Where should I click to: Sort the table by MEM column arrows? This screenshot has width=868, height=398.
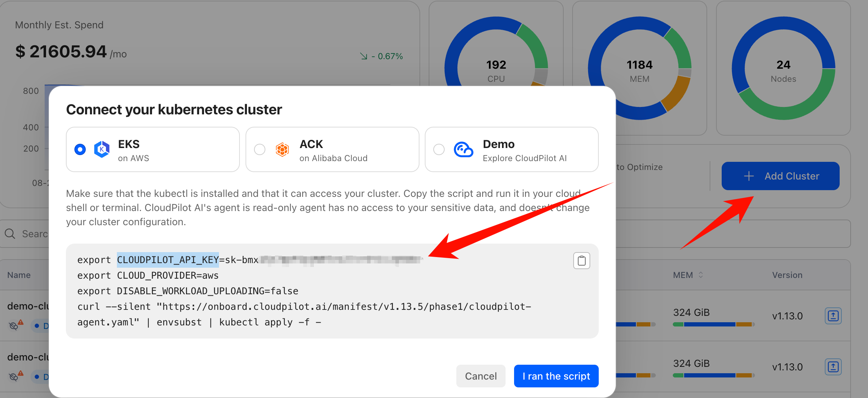[701, 275]
